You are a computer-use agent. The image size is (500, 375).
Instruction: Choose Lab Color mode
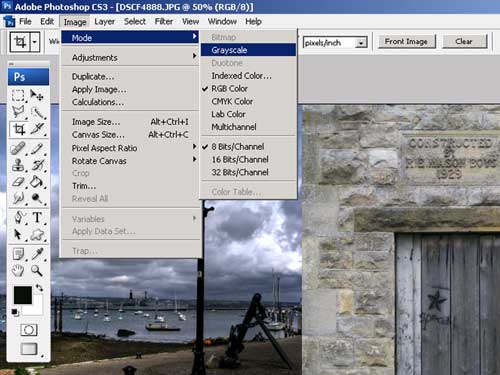coord(248,114)
